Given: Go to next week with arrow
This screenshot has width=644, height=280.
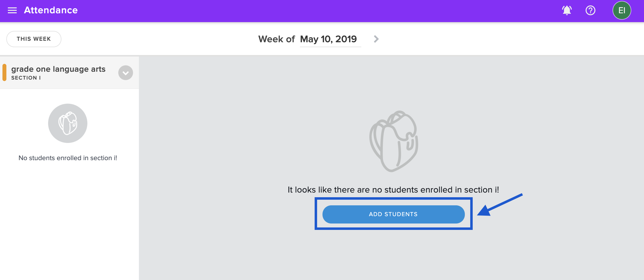Looking at the screenshot, I should pos(376,39).
